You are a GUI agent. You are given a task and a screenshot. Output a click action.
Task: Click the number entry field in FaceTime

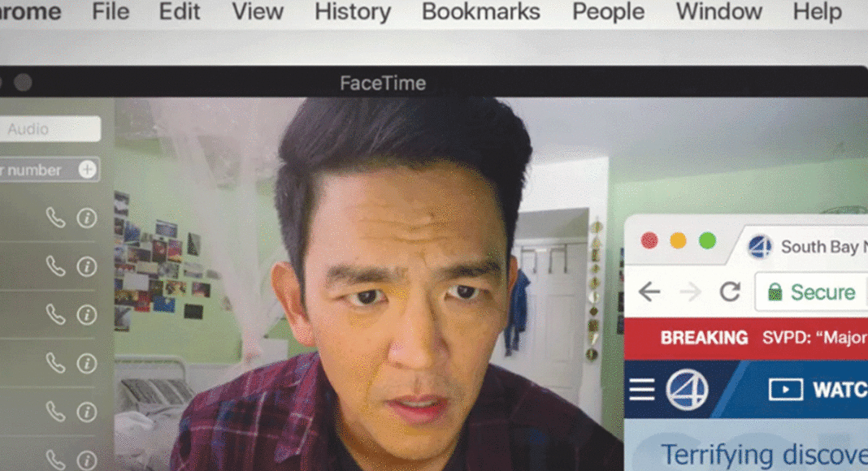(x=49, y=170)
